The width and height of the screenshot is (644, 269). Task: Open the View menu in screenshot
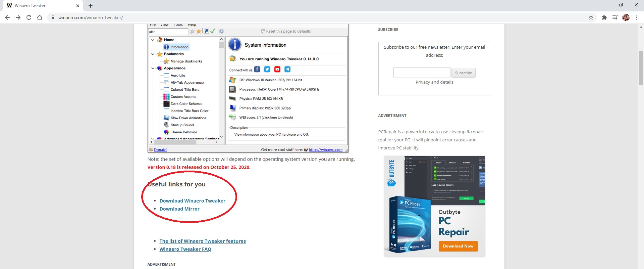(x=164, y=25)
